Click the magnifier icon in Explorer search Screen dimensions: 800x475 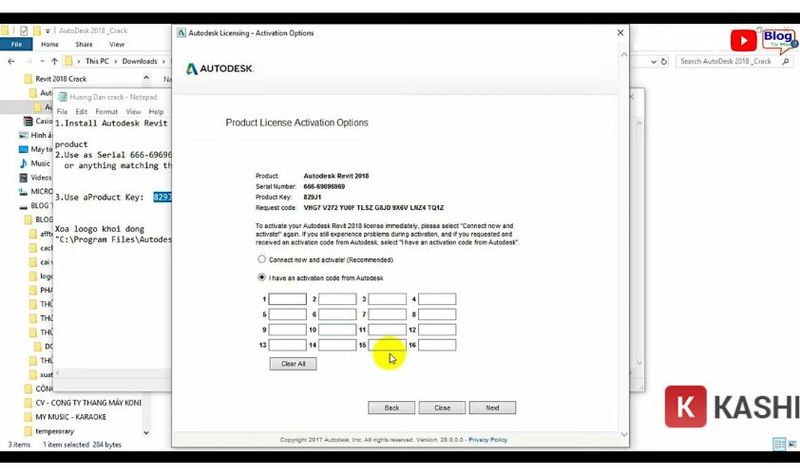coord(786,61)
